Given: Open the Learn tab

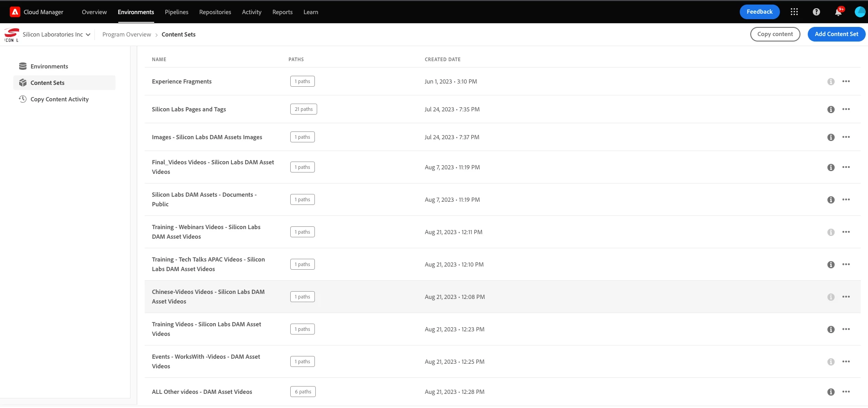Looking at the screenshot, I should [311, 12].
